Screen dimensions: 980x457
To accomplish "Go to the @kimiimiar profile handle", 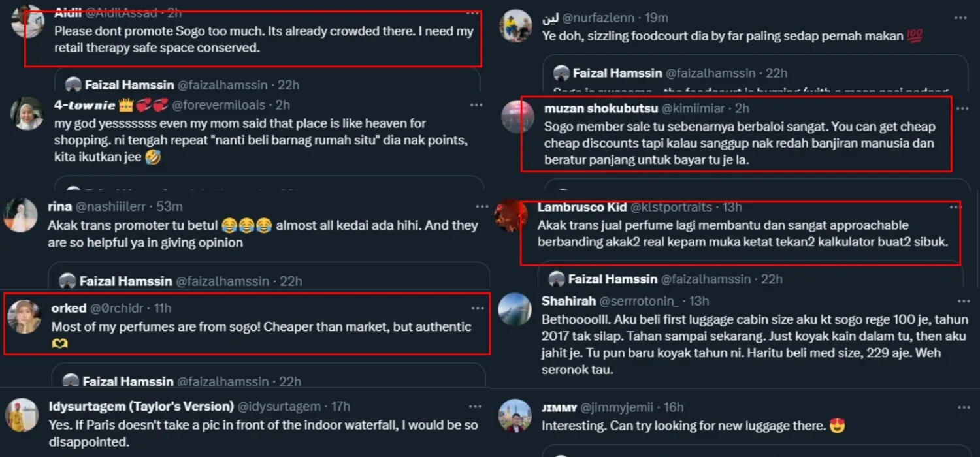I will pos(696,108).
